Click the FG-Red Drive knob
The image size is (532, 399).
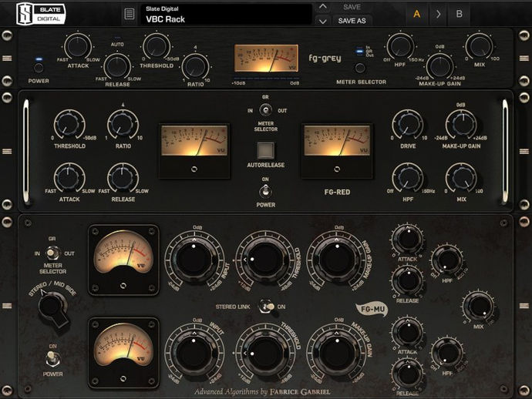point(408,125)
